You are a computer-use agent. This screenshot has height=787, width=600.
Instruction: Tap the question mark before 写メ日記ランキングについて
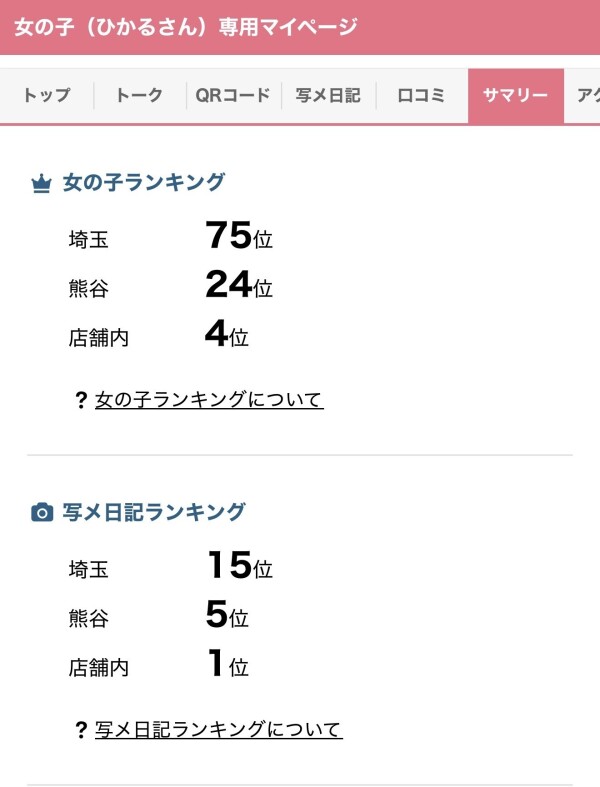pos(81,730)
